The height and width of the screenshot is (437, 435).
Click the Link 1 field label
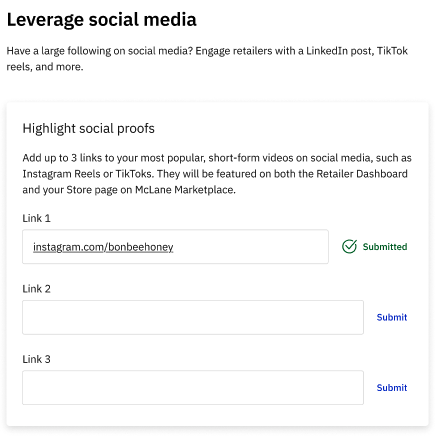click(x=36, y=218)
